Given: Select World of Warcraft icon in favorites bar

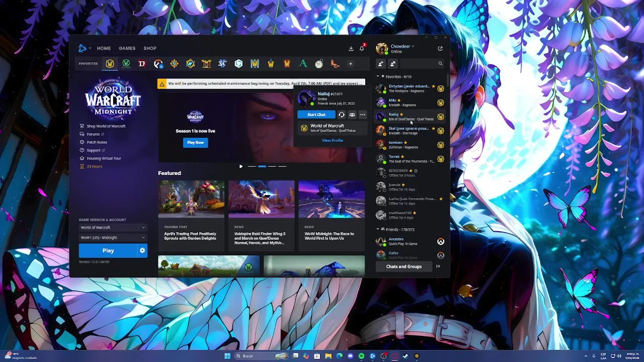Looking at the screenshot, I should pos(110,64).
